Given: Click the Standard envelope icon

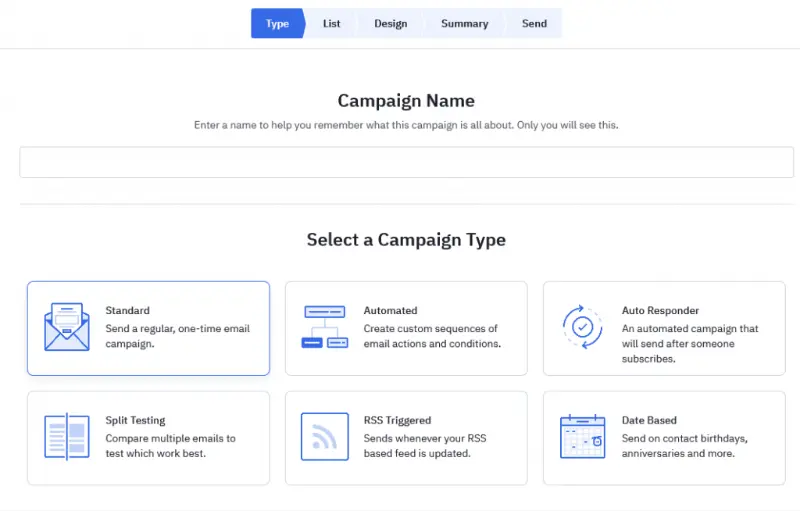Looking at the screenshot, I should click(67, 327).
